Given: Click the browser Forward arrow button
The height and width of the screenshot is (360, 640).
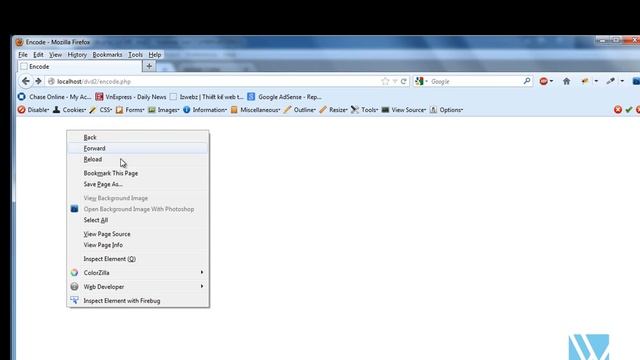Looking at the screenshot, I should 38,81.
